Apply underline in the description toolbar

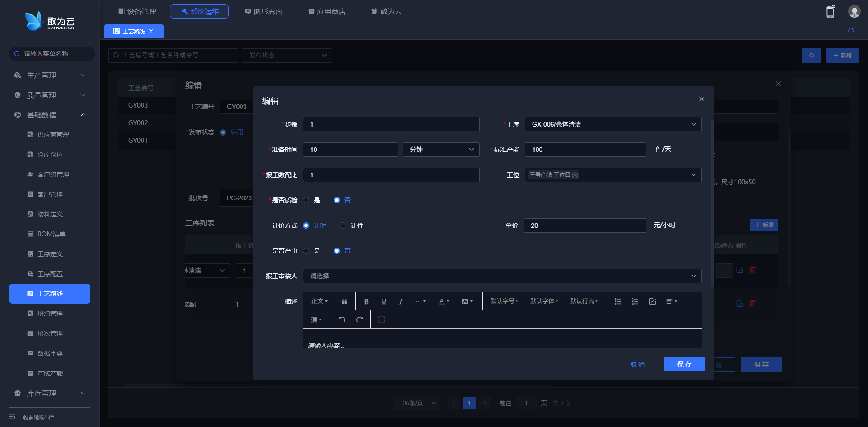pos(383,301)
